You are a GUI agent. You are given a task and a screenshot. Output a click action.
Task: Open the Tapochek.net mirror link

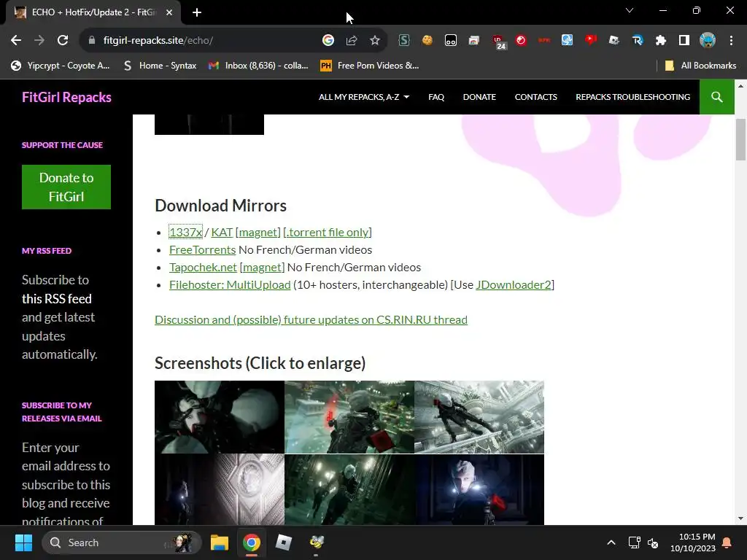pos(203,268)
